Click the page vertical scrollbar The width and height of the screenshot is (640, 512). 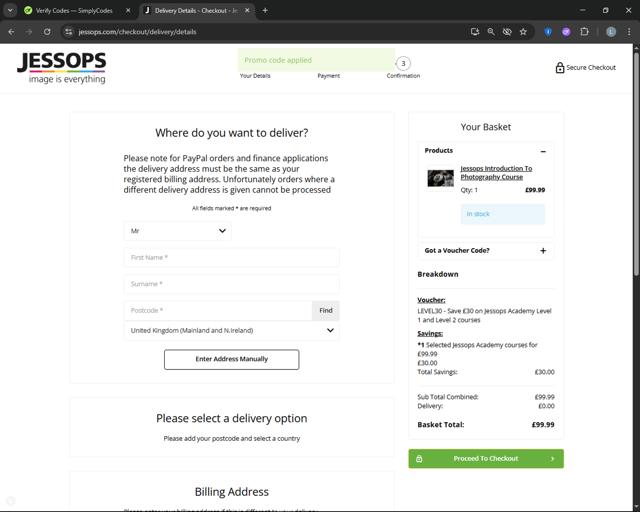coord(636,163)
